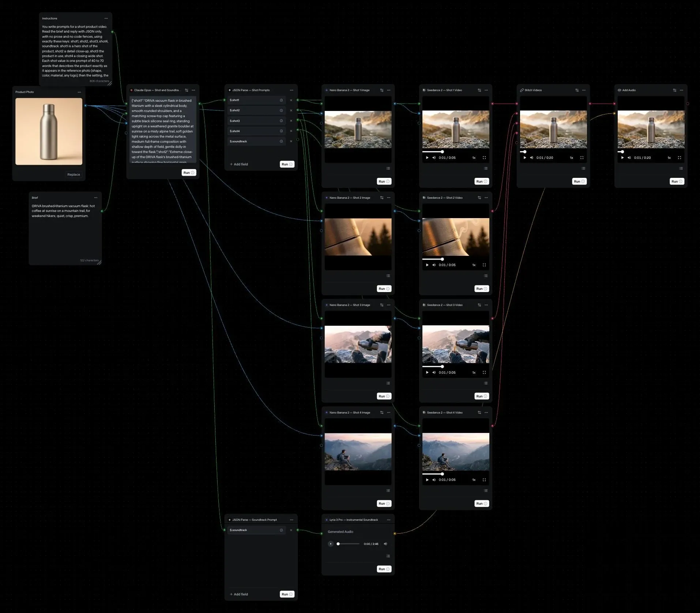This screenshot has width=700, height=613.
Task: Change playback speed 1x on Stitch Videos
Action: tap(571, 158)
